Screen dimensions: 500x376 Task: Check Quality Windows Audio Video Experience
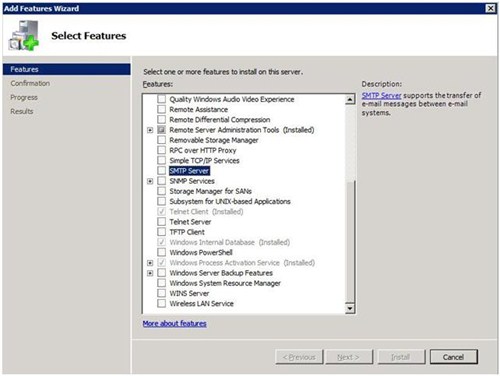(162, 99)
